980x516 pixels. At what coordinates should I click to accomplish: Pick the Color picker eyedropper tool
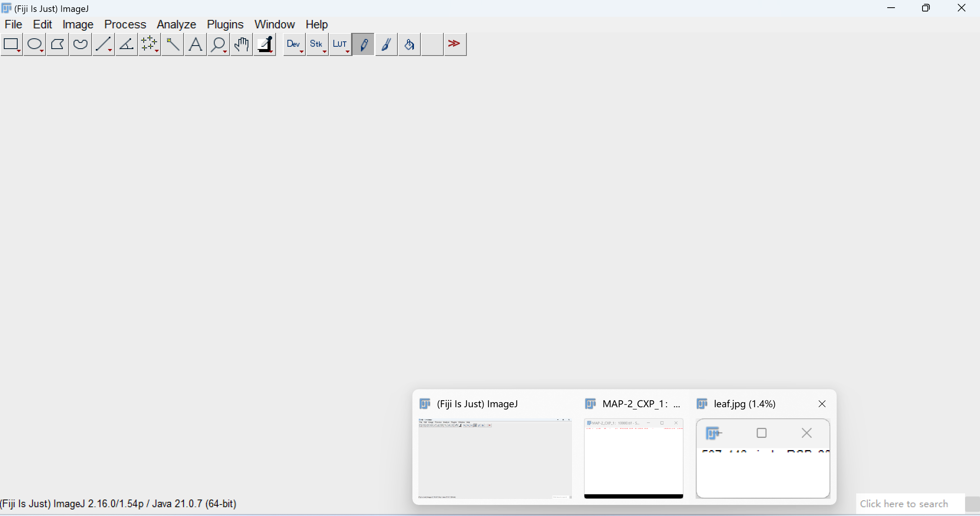coord(264,44)
